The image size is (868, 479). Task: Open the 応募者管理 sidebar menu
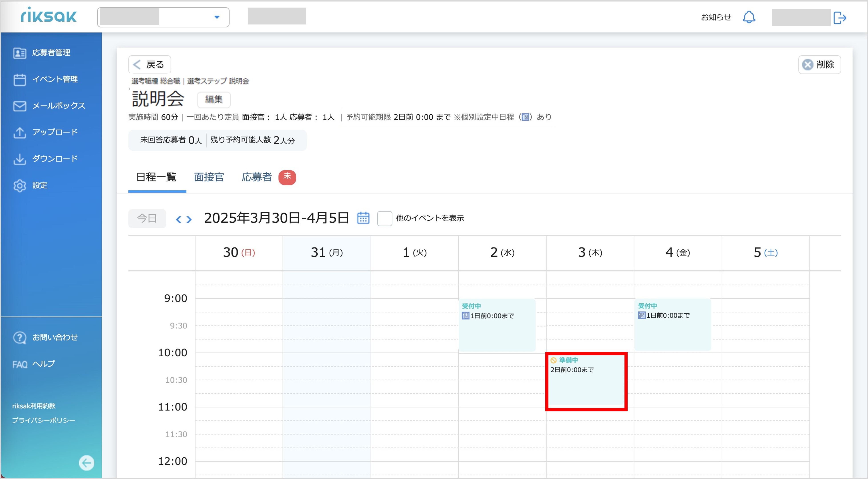[51, 53]
